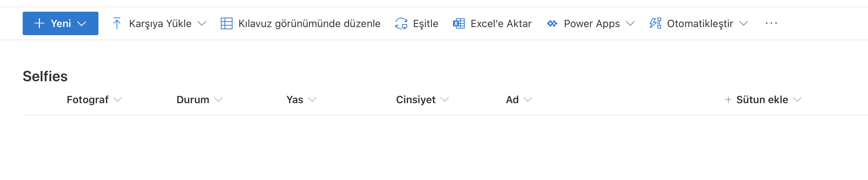Click the Power Apps diamond icon
The image size is (868, 180).
point(552,23)
